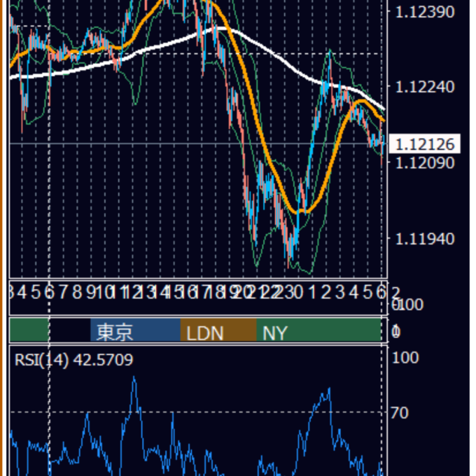
Task: Select the NY session band
Action: coord(318,330)
